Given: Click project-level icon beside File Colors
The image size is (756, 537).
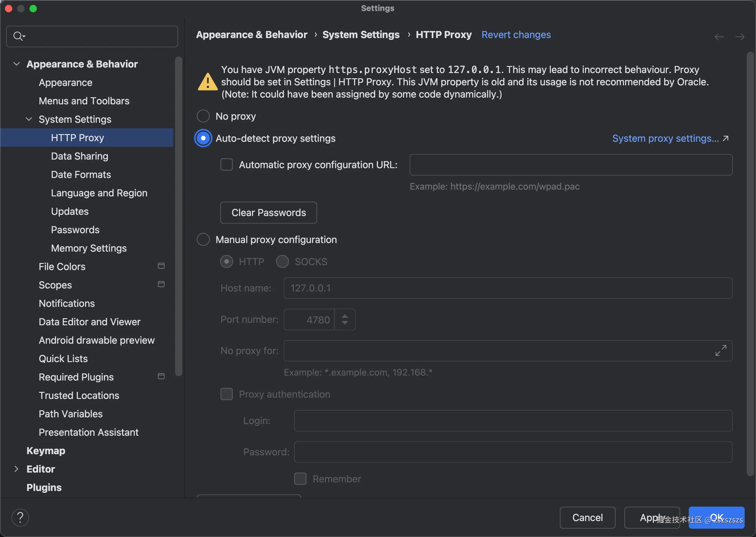Looking at the screenshot, I should 161,266.
